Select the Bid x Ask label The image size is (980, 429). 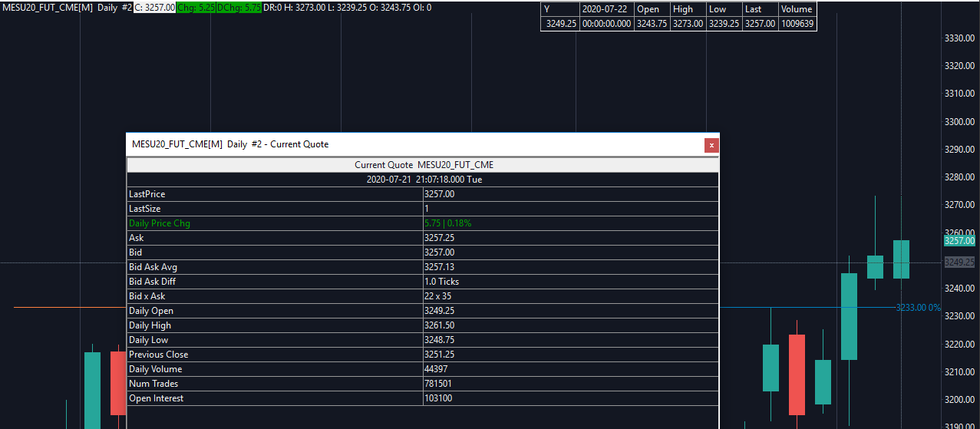(275, 296)
